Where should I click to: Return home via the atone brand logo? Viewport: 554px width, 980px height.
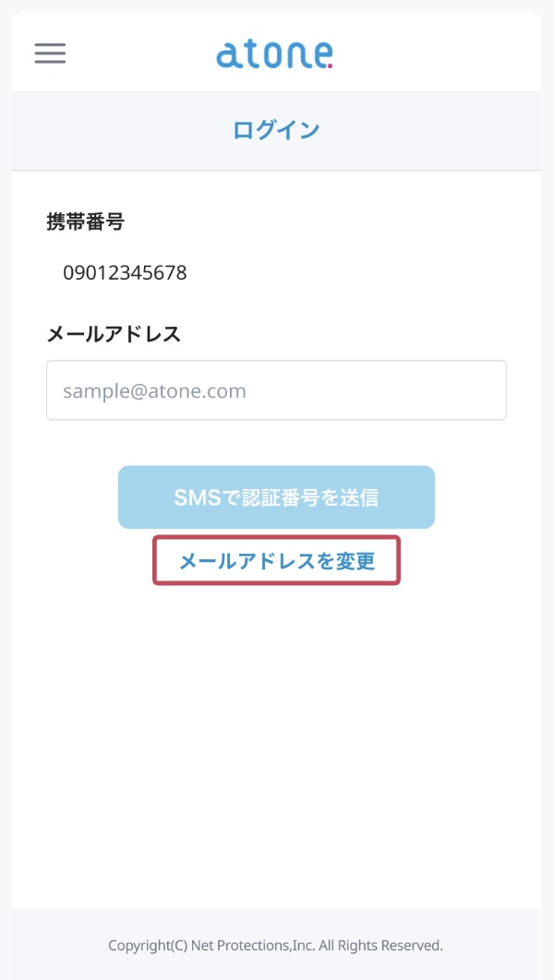[x=274, y=54]
